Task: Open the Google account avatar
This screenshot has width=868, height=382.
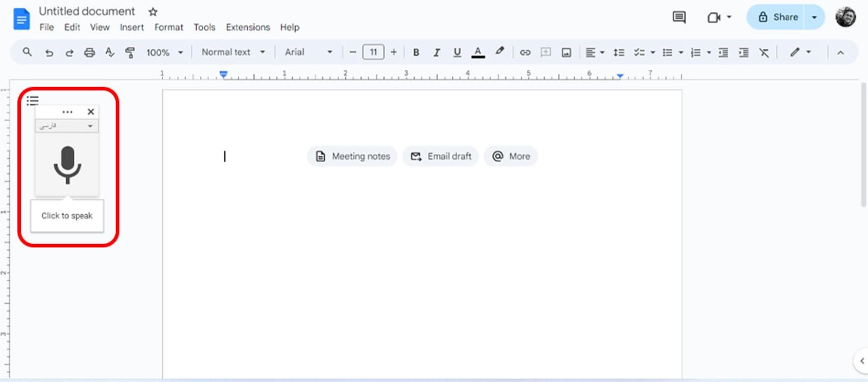Action: [x=845, y=17]
